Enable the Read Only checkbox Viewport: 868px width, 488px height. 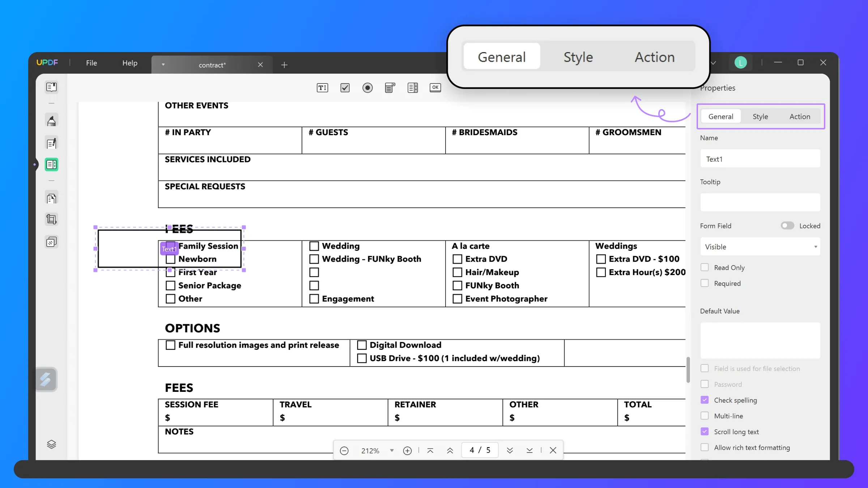click(705, 267)
